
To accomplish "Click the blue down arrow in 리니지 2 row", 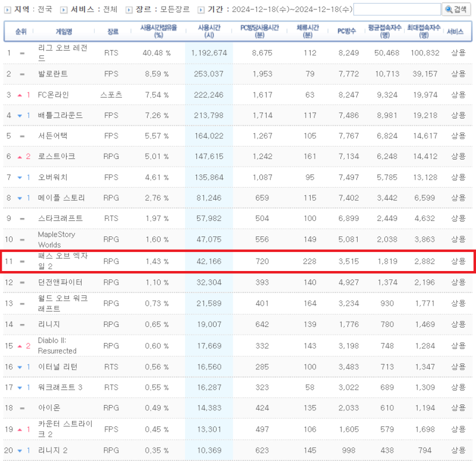I will (x=20, y=451).
